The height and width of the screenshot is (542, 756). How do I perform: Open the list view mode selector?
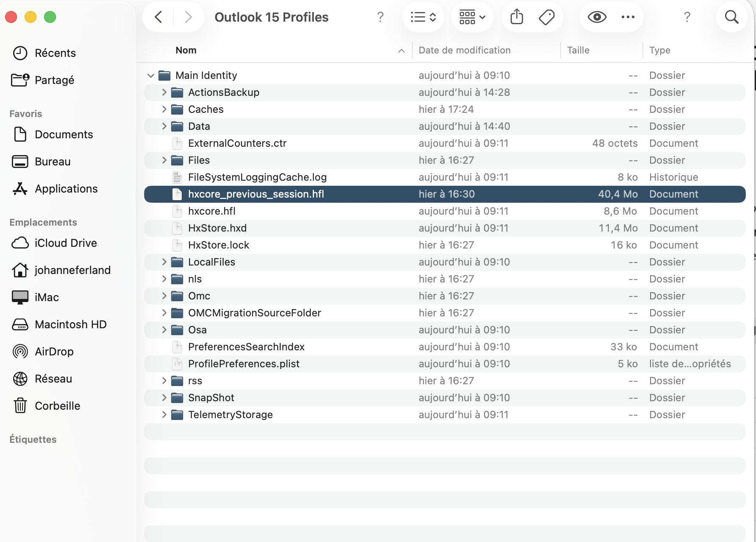pyautogui.click(x=423, y=17)
